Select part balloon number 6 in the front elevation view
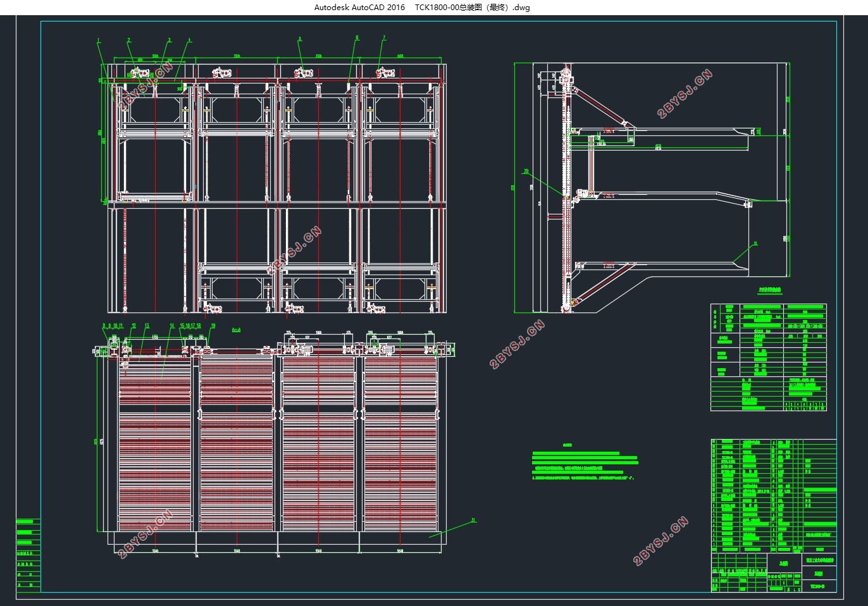 357,38
